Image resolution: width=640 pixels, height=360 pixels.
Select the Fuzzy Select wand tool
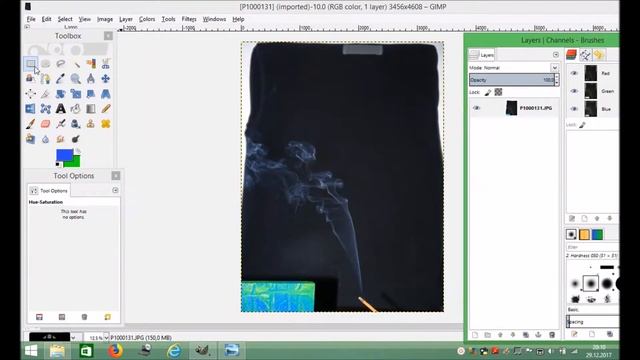76,64
